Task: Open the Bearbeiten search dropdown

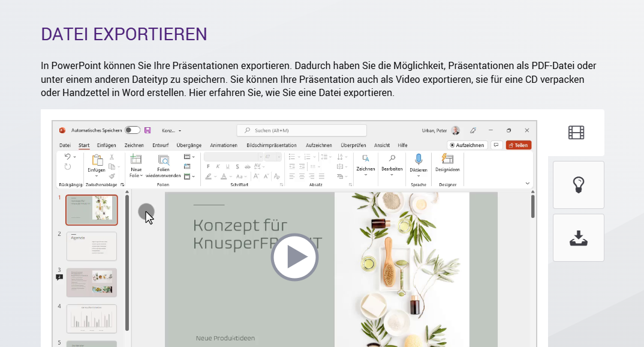Action: click(x=392, y=165)
